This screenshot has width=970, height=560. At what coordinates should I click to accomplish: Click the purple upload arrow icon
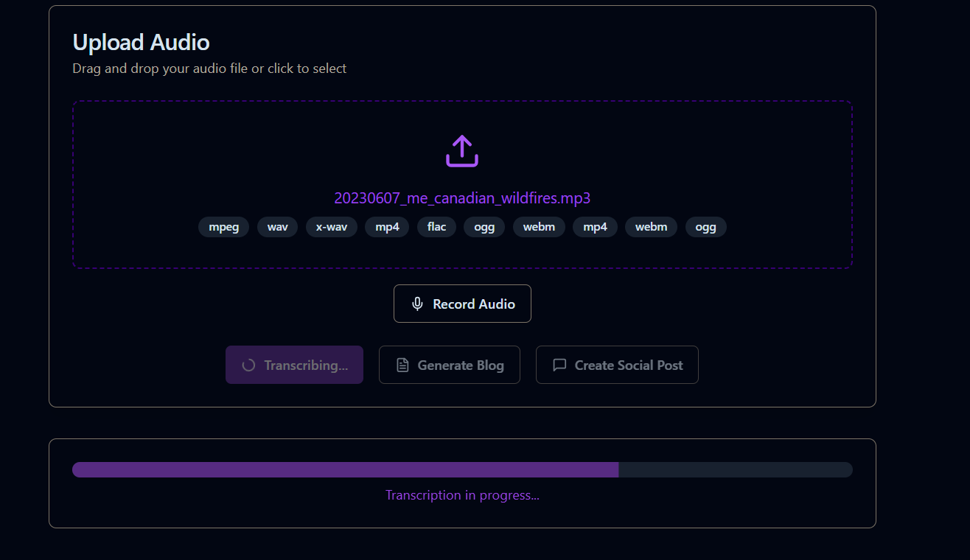click(462, 150)
